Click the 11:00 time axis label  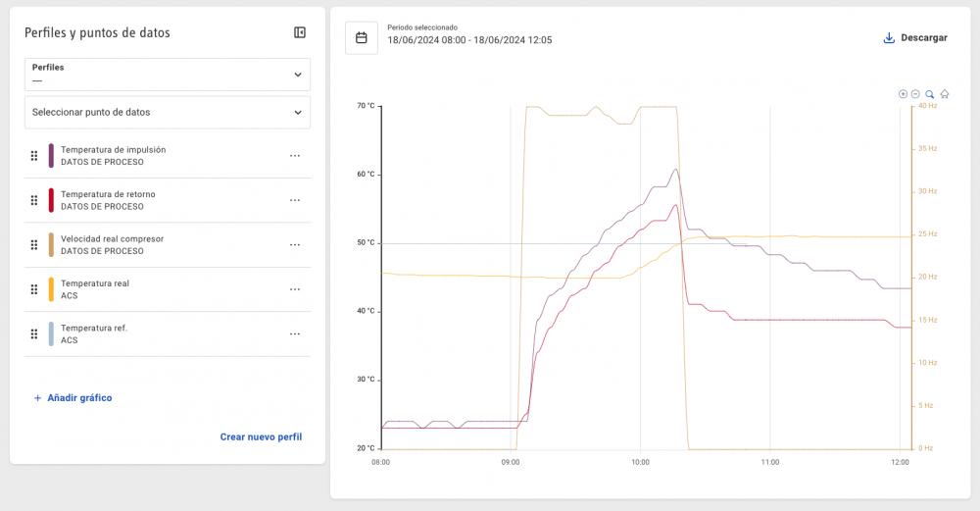click(x=770, y=462)
